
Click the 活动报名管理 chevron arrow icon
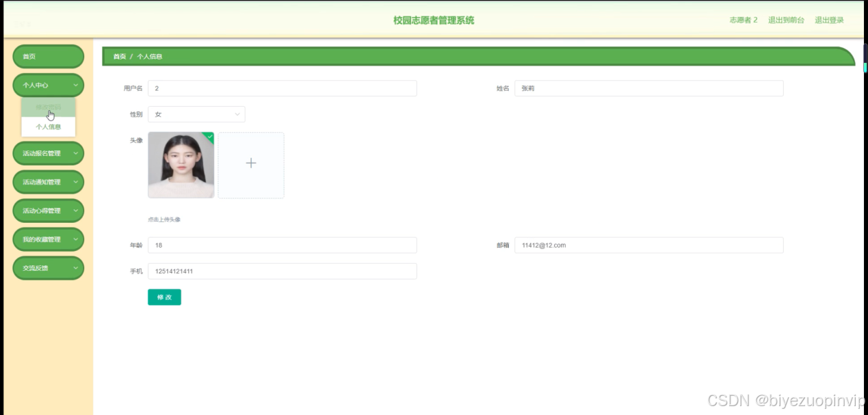(x=75, y=154)
